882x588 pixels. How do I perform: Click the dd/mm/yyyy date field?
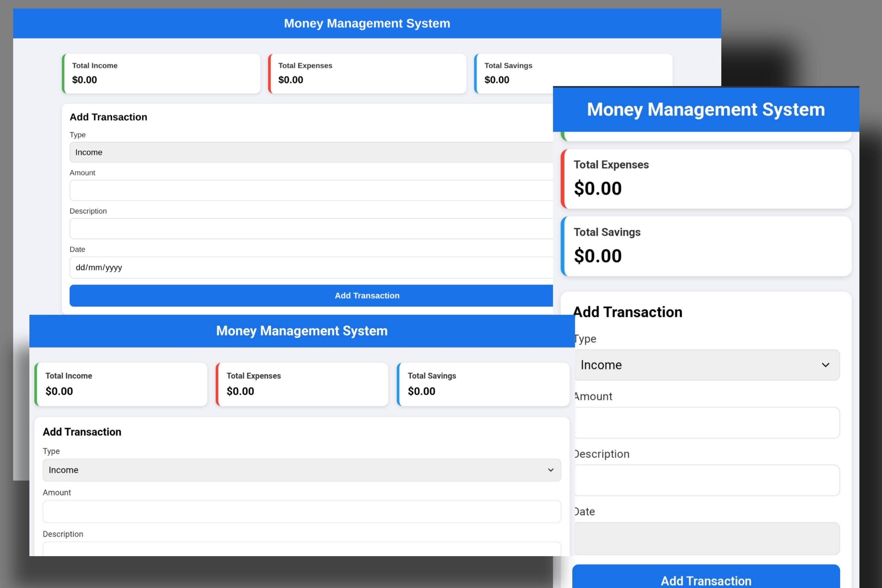[311, 267]
